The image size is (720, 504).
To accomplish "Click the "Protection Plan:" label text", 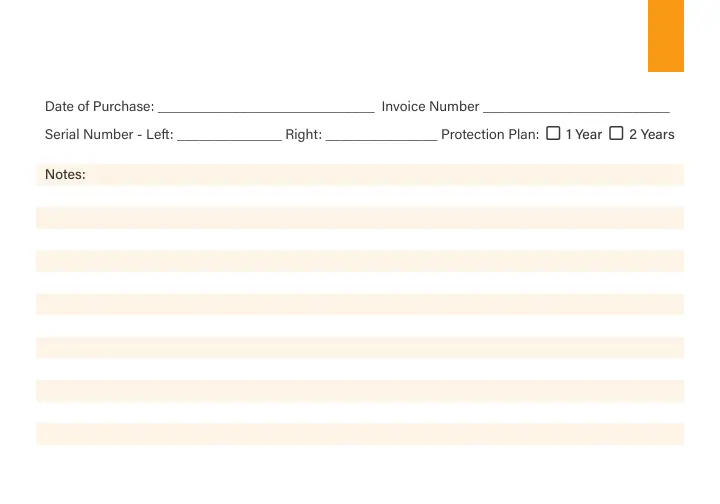I will (x=490, y=134).
